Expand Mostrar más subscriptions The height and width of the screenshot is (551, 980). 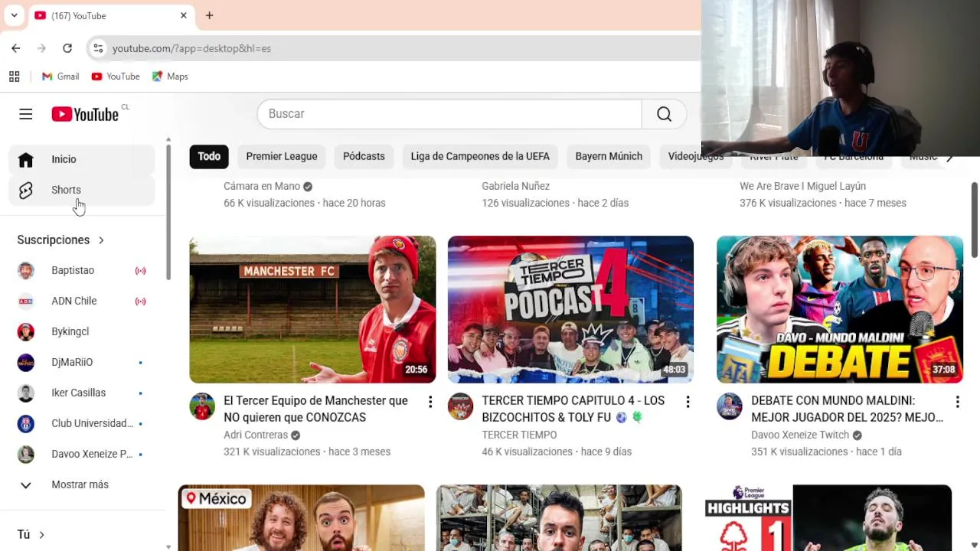click(82, 484)
